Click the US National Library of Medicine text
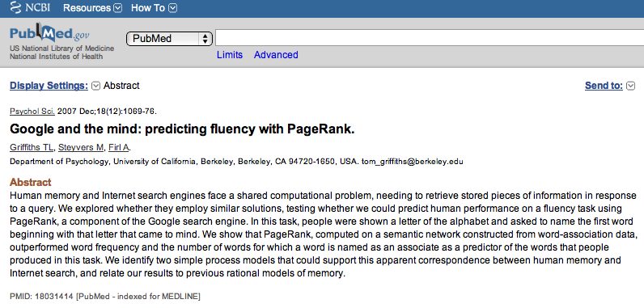 (x=61, y=49)
